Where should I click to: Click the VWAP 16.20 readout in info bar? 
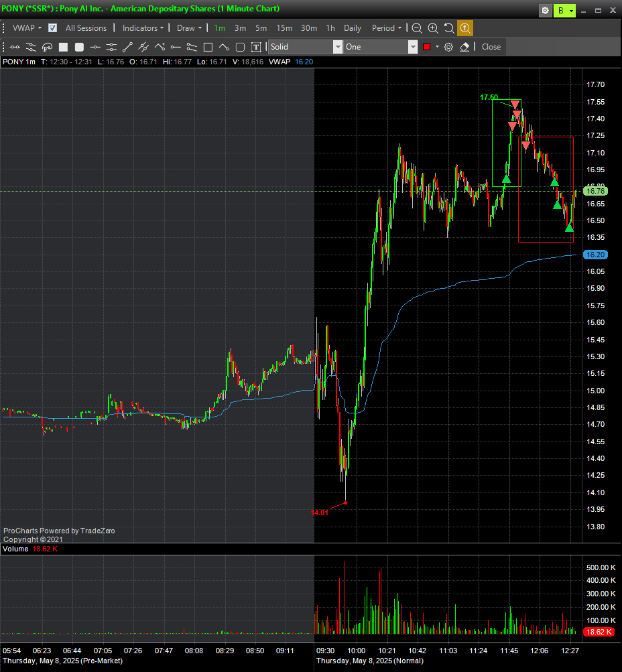click(x=291, y=62)
